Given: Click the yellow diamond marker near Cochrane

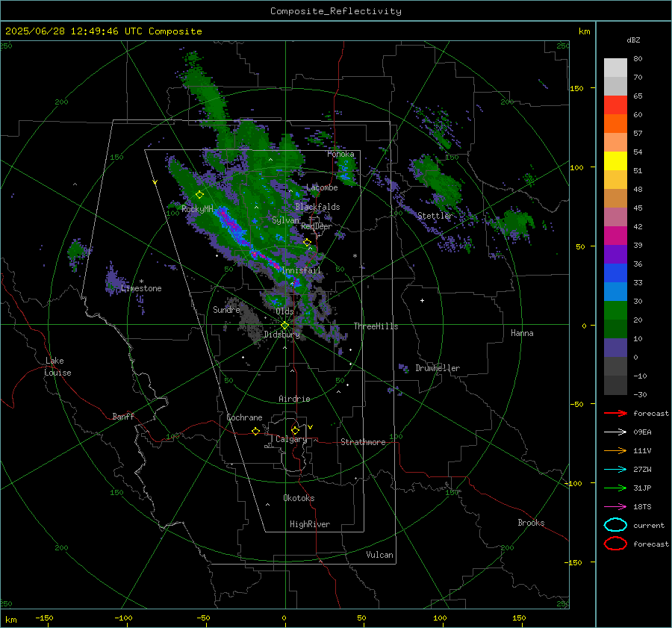Looking at the screenshot, I should coord(255,431).
